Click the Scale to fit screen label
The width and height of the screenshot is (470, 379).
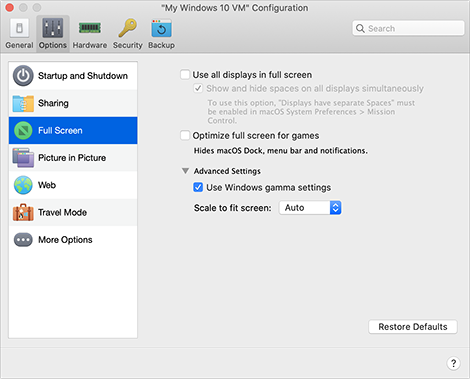[233, 208]
